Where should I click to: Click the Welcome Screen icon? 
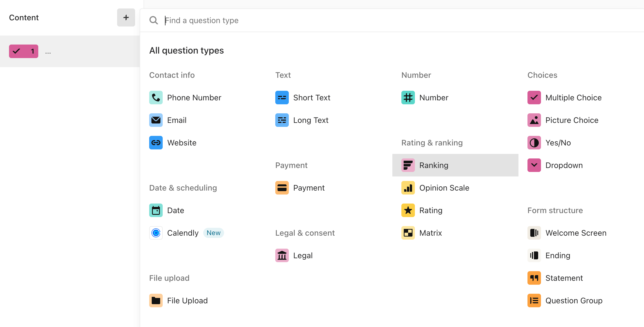(x=534, y=233)
